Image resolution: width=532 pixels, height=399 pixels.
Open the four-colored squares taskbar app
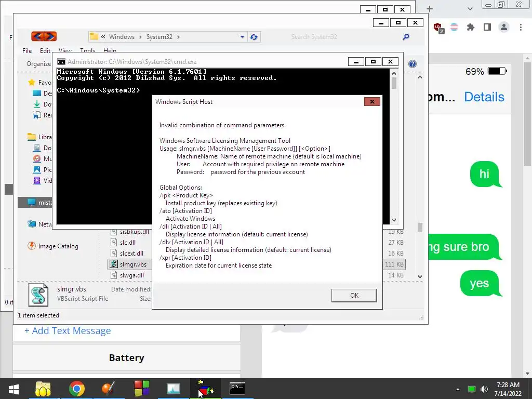tap(141, 389)
